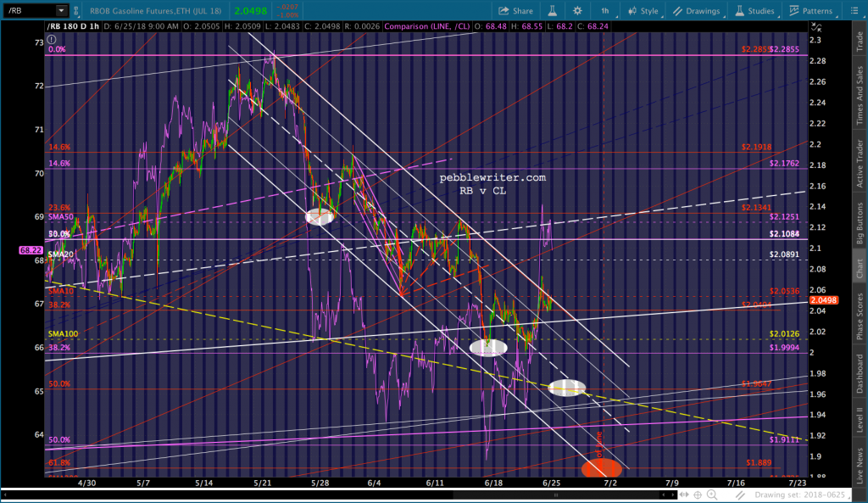Open the Style menu
The height and width of the screenshot is (503, 868).
point(643,10)
